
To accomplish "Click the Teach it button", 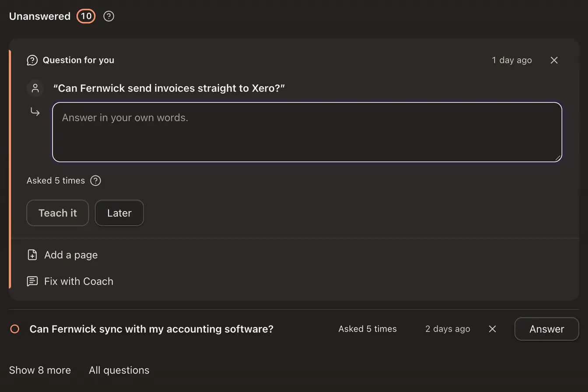I will pos(58,213).
